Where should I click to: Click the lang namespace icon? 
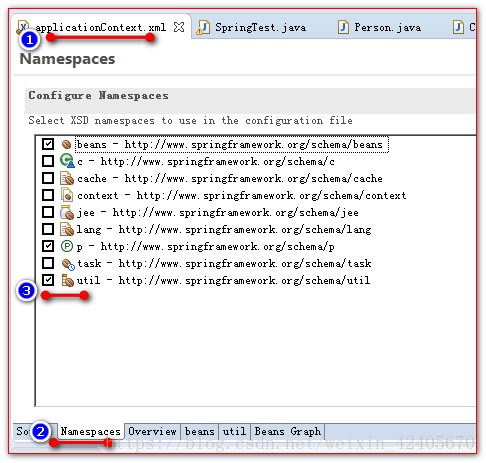(x=67, y=229)
